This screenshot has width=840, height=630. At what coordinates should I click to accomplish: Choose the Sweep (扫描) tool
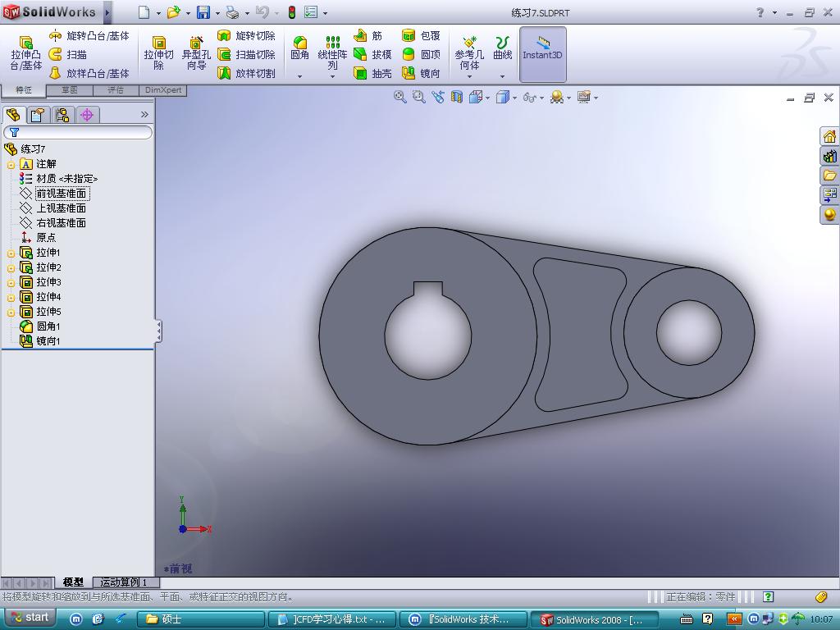pos(68,55)
